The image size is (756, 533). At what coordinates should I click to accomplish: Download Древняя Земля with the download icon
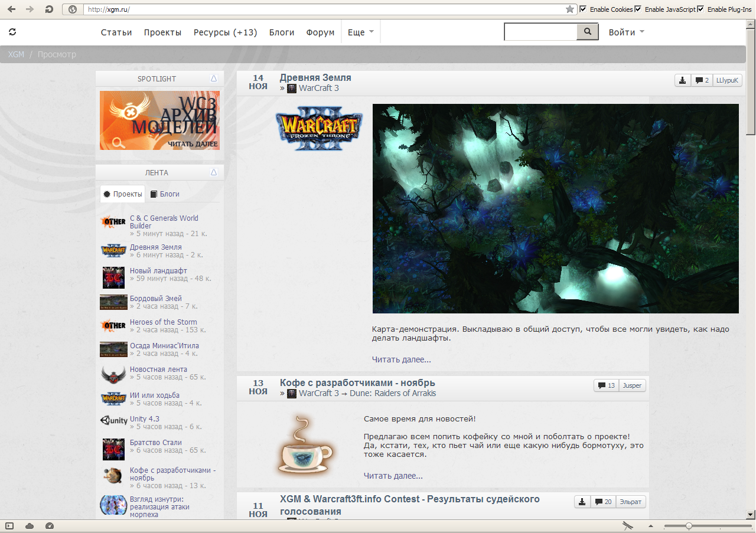683,80
